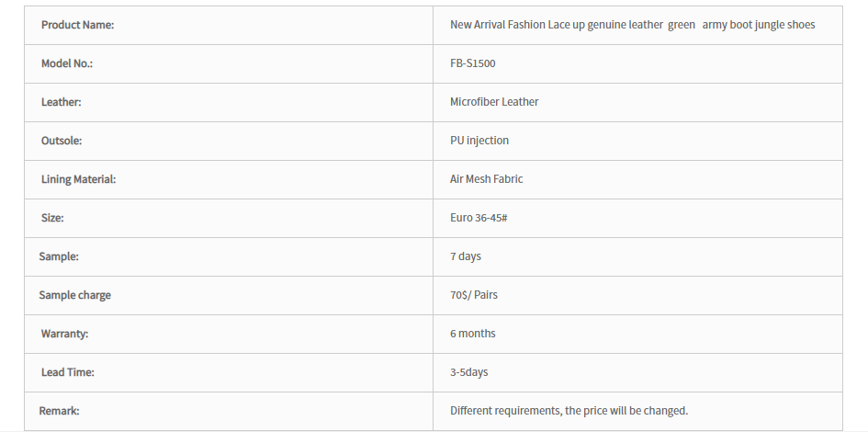Click the "Leather:" row label
Screen dimensions: 868x432
tap(61, 102)
